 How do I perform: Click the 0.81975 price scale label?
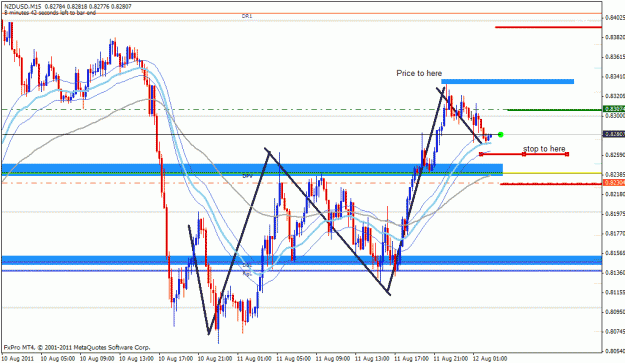(615, 214)
